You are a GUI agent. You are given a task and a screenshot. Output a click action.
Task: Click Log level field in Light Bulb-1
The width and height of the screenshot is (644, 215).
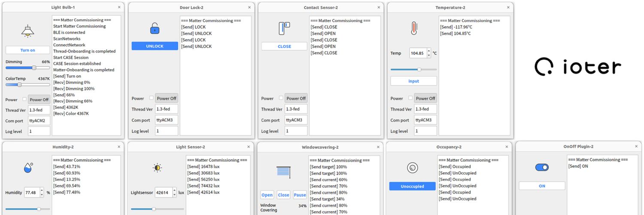tap(39, 131)
